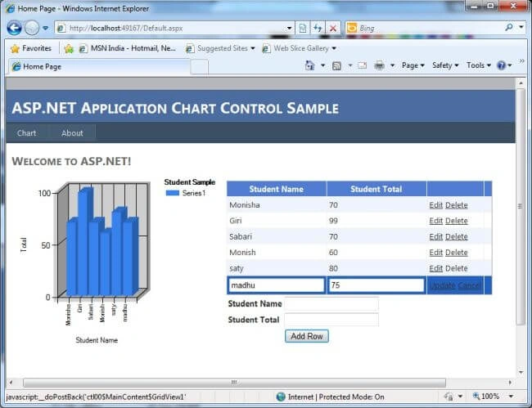Click the Compatibility View icon
This screenshot has width=532, height=408.
[303, 28]
